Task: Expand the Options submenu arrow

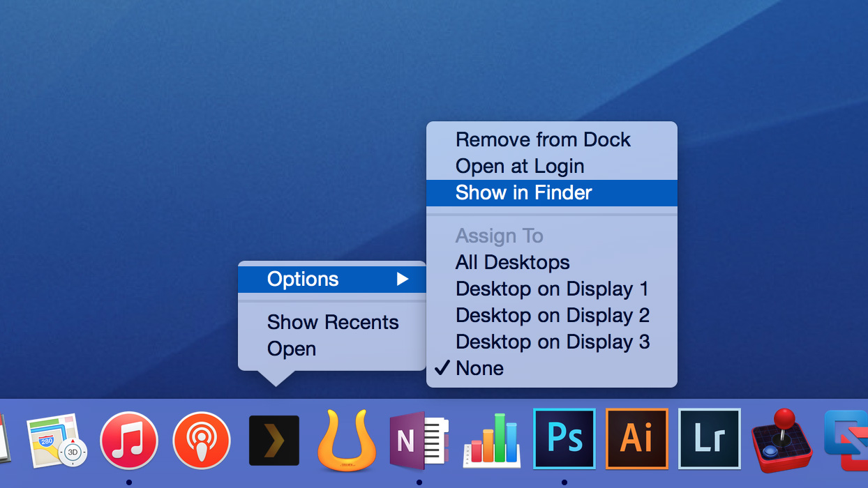Action: 403,279
